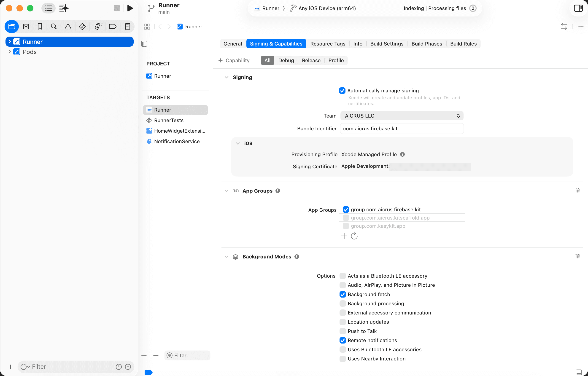Filter capabilities by Profile configuration
588x376 pixels.
coord(336,60)
